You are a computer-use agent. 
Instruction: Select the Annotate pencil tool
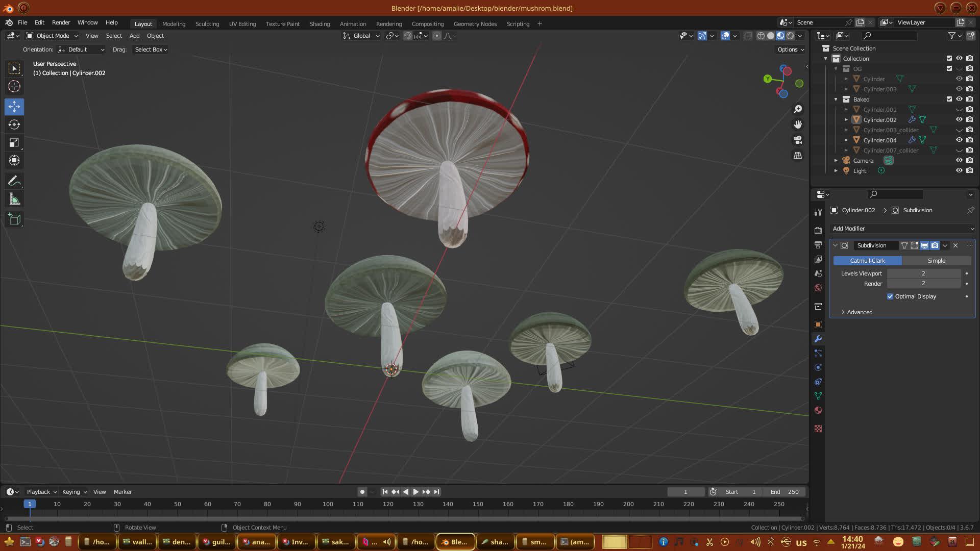coord(14,181)
